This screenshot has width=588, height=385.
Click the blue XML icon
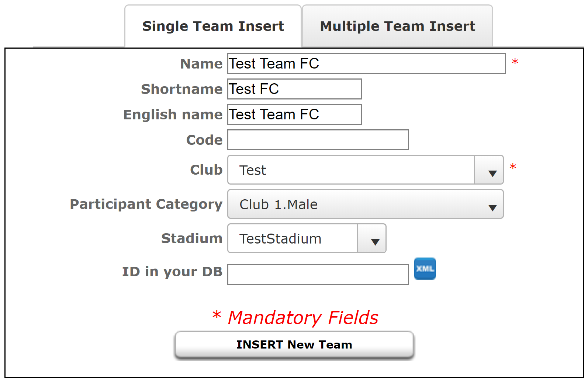click(425, 269)
